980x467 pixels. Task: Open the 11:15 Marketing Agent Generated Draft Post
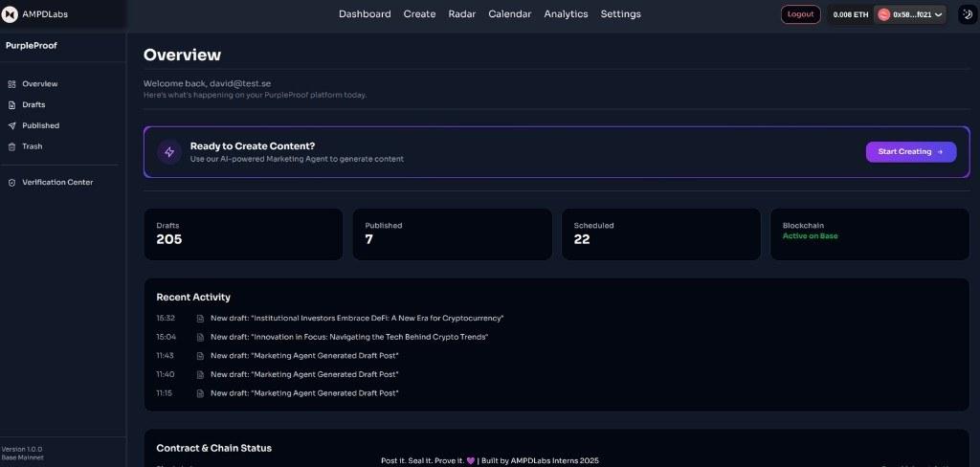tap(304, 393)
